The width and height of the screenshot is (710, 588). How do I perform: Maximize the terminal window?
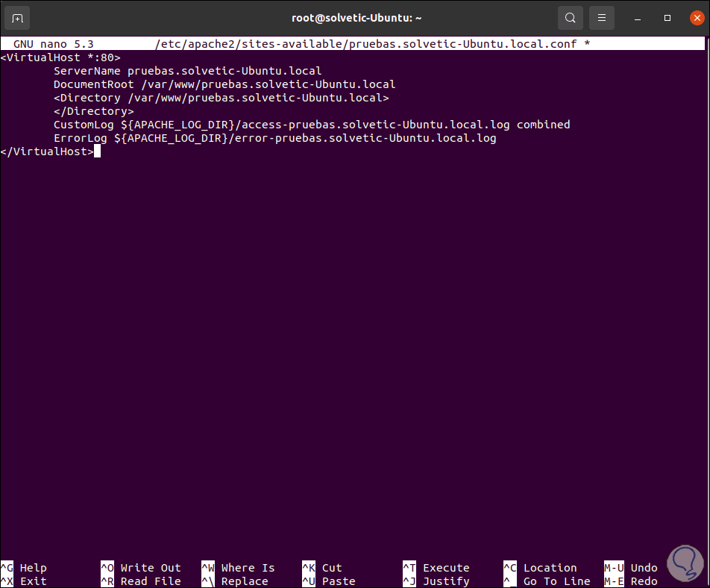click(667, 18)
